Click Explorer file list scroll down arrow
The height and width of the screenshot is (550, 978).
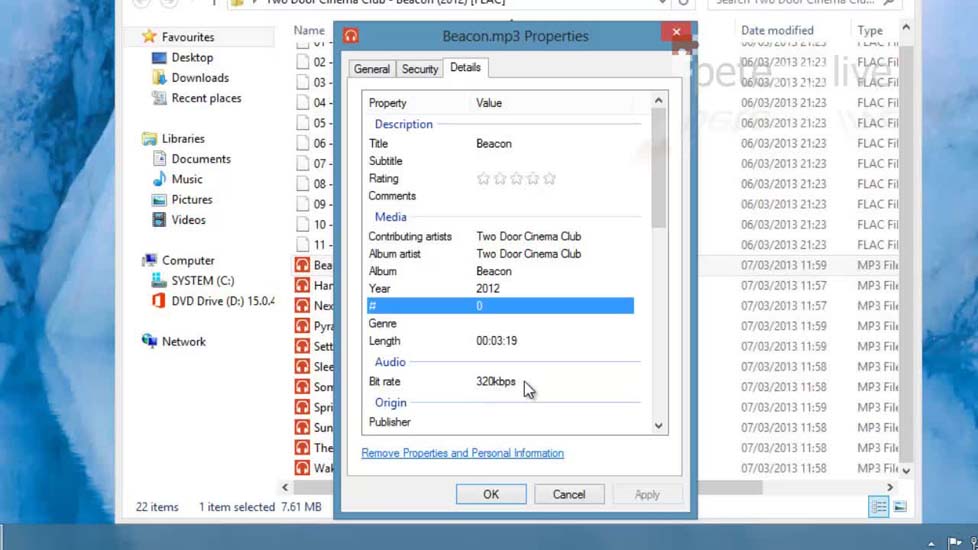tap(906, 471)
